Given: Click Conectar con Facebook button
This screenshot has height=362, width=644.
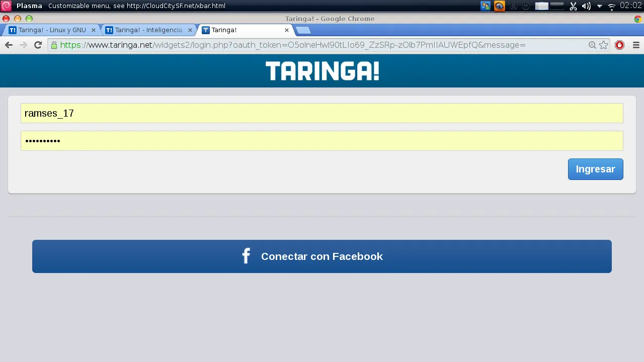Looking at the screenshot, I should tap(322, 256).
